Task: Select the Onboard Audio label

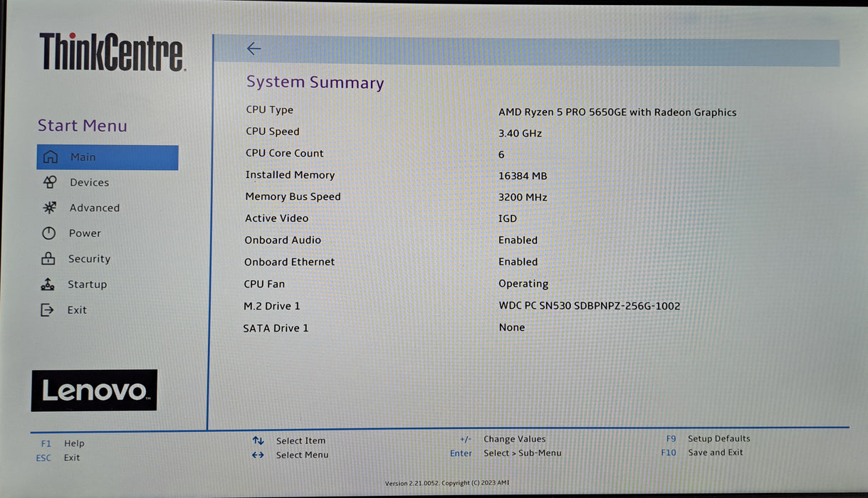Action: coord(283,240)
